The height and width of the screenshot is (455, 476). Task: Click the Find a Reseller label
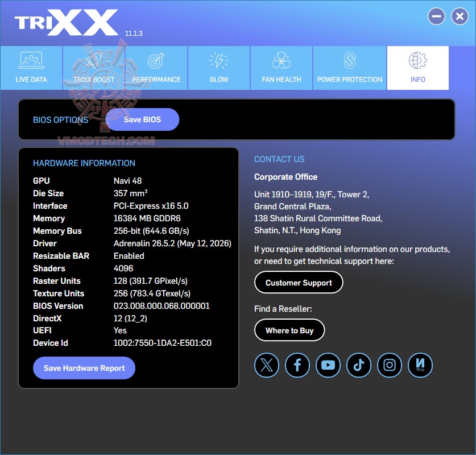[283, 309]
